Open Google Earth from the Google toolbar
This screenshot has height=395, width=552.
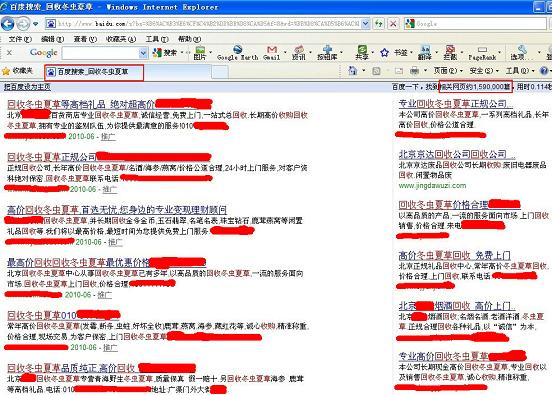(x=238, y=52)
